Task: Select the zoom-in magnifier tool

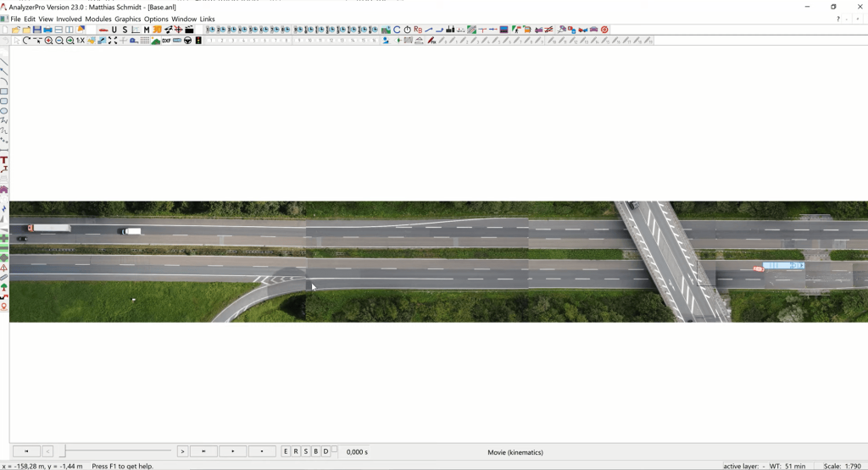Action: point(48,41)
